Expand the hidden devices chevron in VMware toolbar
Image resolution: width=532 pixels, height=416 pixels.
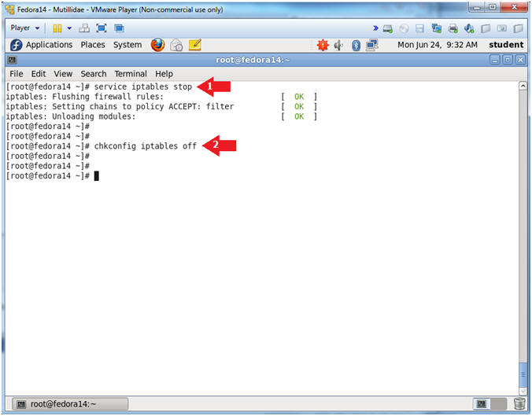pyautogui.click(x=375, y=28)
